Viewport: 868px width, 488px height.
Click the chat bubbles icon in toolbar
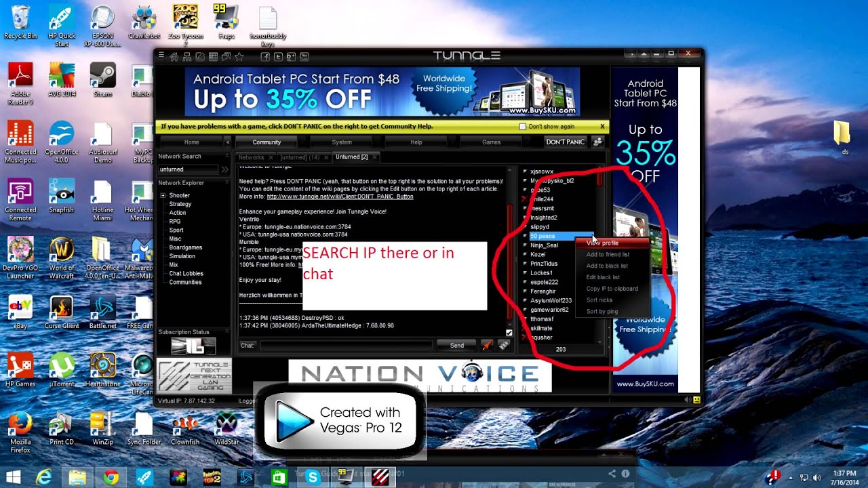[x=226, y=56]
